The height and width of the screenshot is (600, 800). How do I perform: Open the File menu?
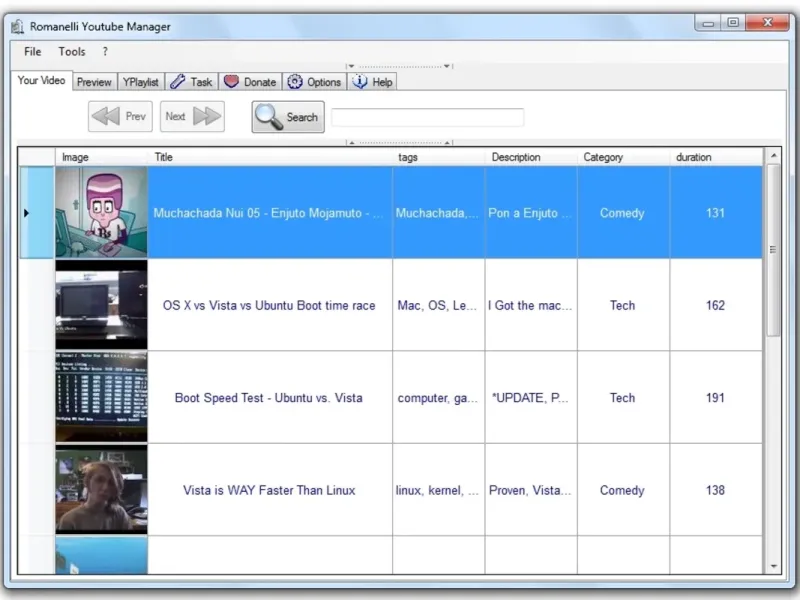coord(32,52)
